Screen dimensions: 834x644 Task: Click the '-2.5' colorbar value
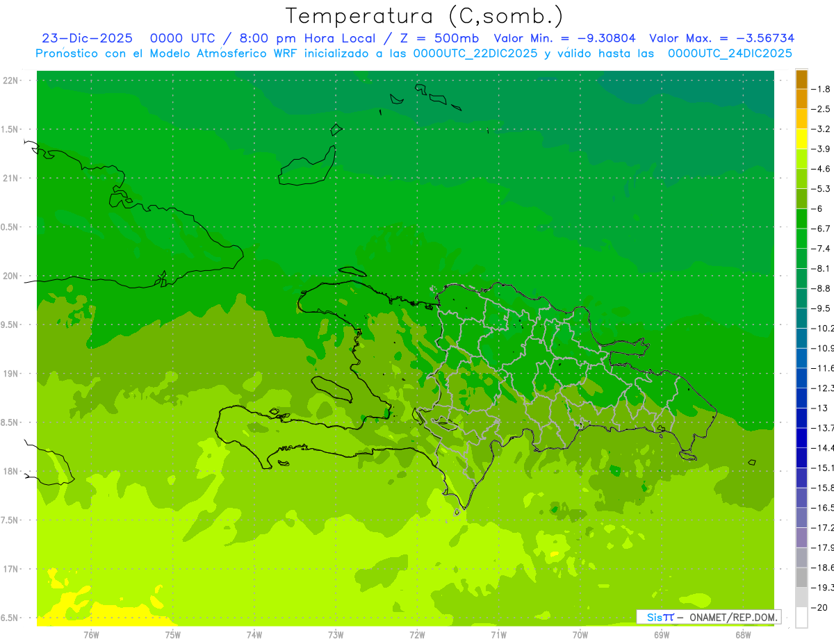coord(821,109)
